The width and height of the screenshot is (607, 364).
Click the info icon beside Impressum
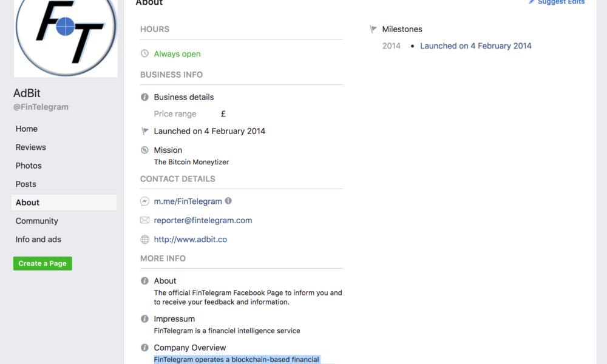point(144,319)
